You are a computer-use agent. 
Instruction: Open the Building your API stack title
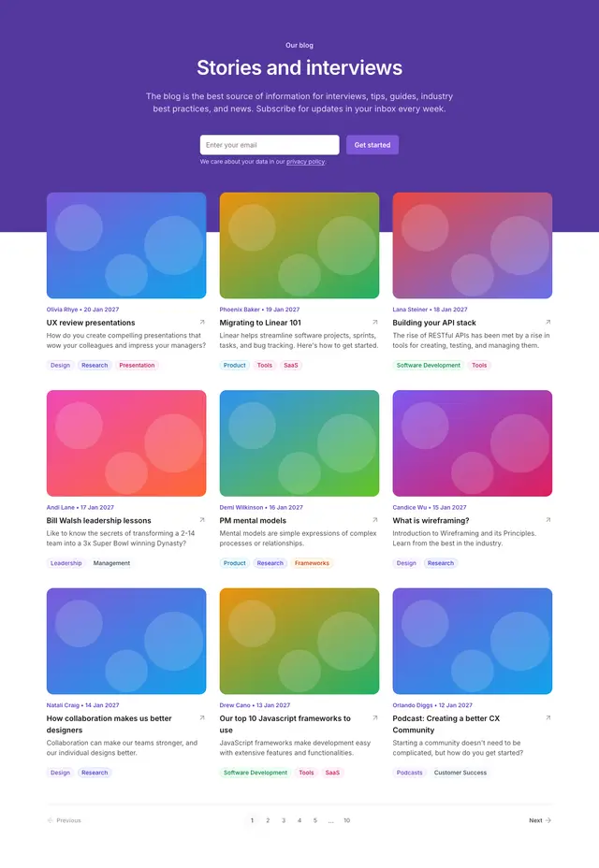[x=434, y=323]
